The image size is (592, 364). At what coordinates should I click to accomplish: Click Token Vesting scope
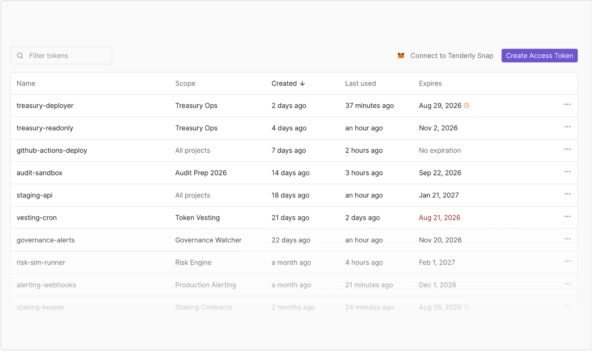pyautogui.click(x=197, y=218)
